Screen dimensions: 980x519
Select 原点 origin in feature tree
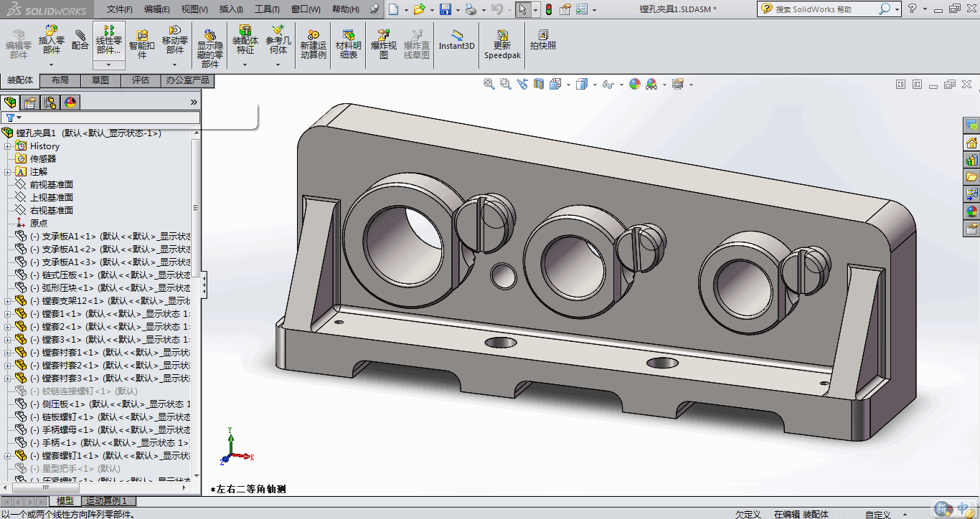[x=39, y=224]
